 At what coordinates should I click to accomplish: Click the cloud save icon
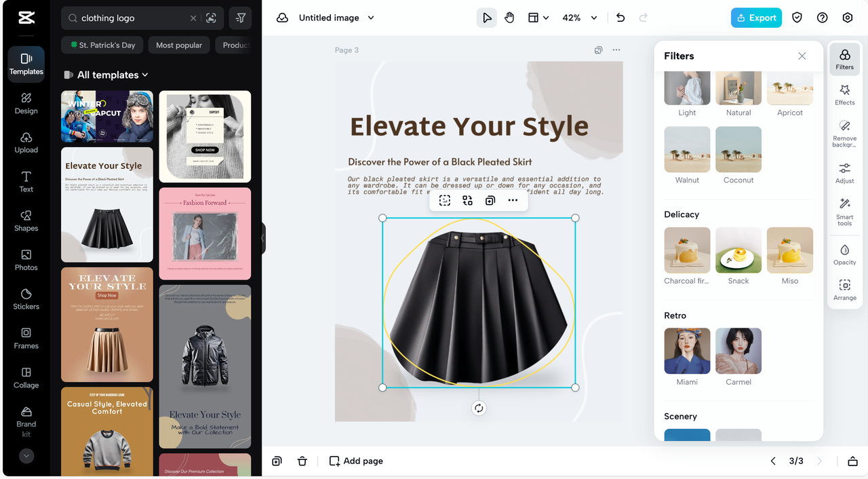(x=282, y=18)
